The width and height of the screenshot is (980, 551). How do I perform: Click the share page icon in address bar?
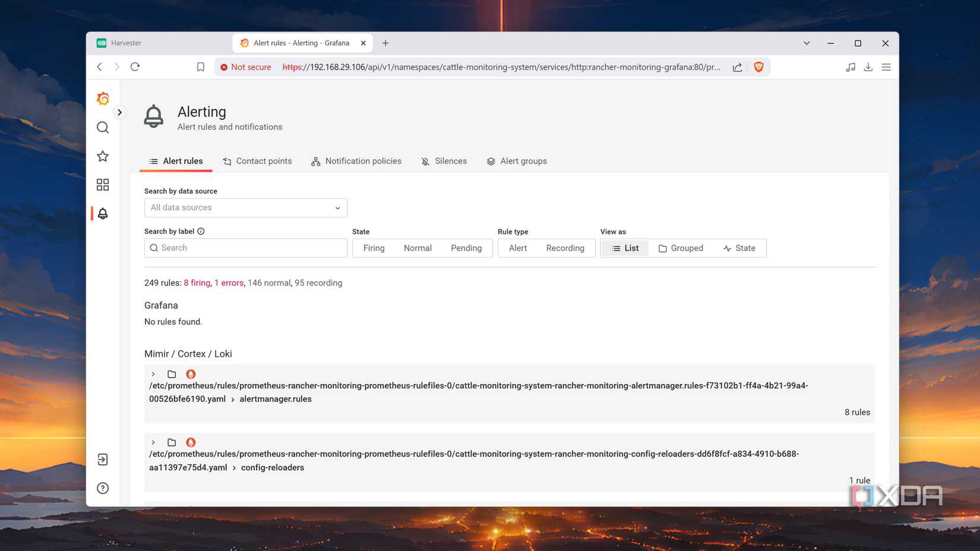click(x=737, y=67)
